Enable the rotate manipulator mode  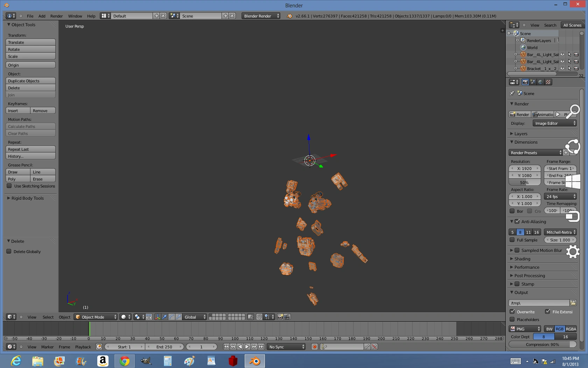coord(171,317)
